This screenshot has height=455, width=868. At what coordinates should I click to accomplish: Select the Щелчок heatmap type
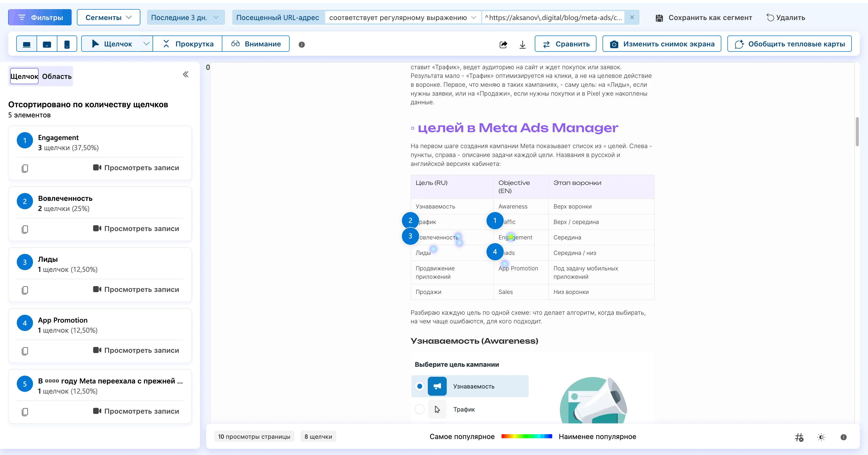point(112,44)
